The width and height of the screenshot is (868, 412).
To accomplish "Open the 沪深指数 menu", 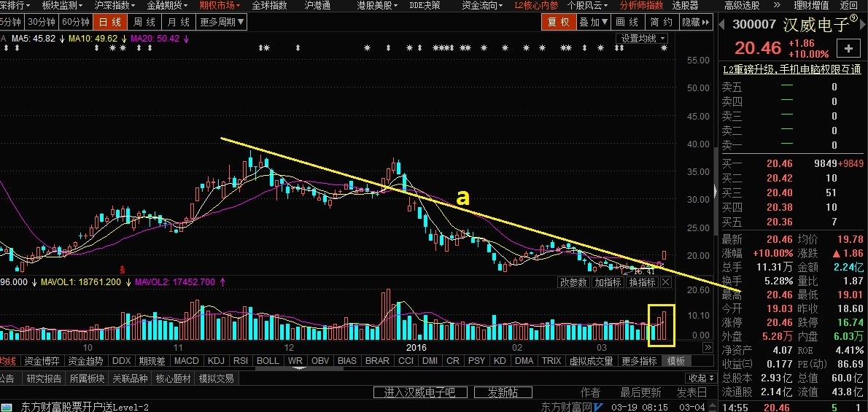I will pyautogui.click(x=115, y=6).
